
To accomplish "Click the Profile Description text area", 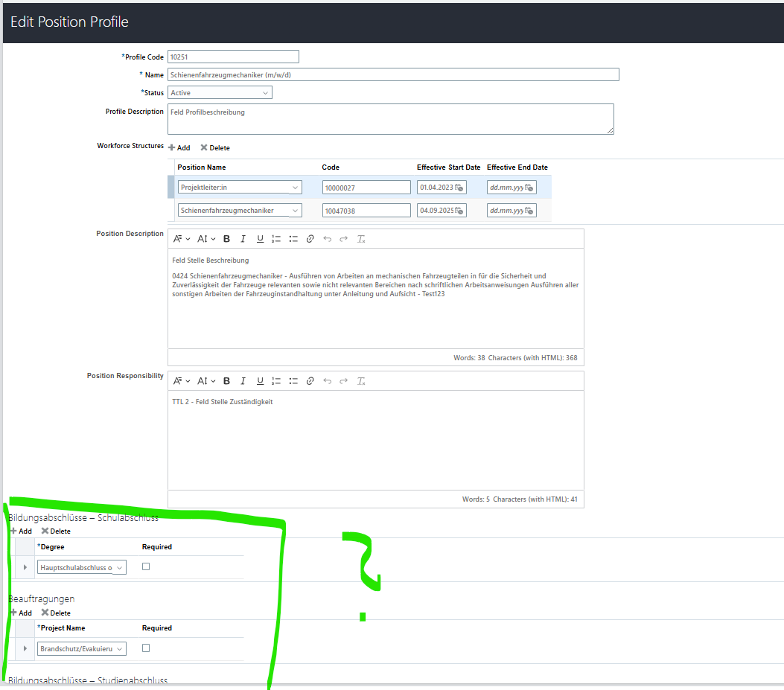I will pyautogui.click(x=391, y=119).
